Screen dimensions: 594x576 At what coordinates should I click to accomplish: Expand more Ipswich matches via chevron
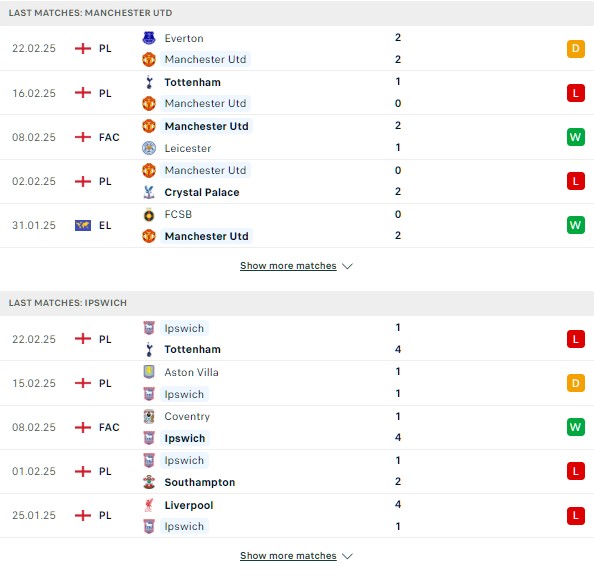point(347,556)
